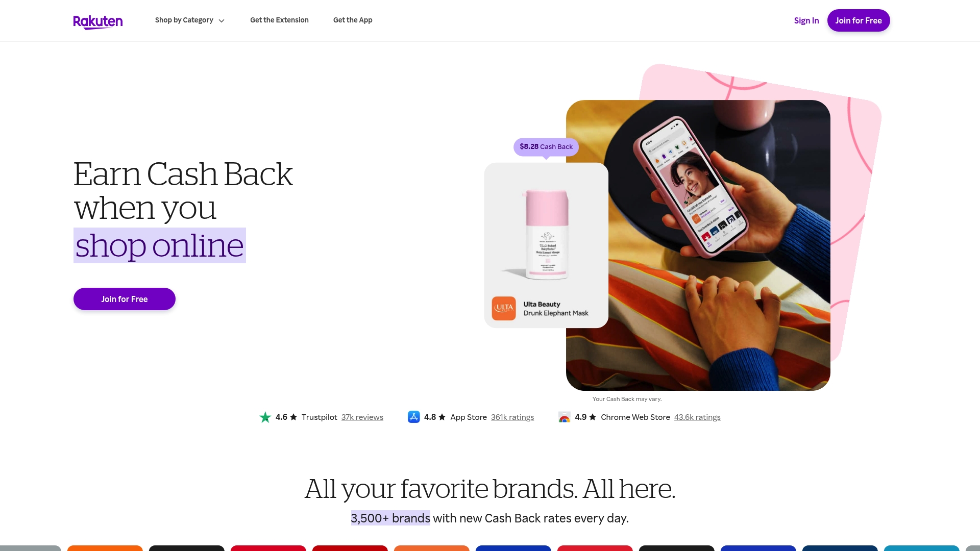The height and width of the screenshot is (551, 980).
Task: Select Get the App link
Action: 353,20
